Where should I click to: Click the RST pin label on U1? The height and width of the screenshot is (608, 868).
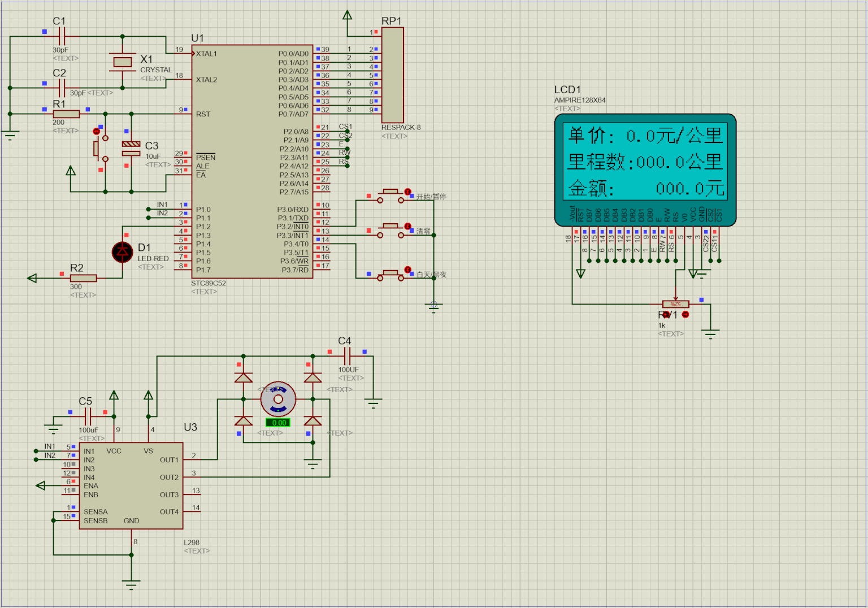203,114
